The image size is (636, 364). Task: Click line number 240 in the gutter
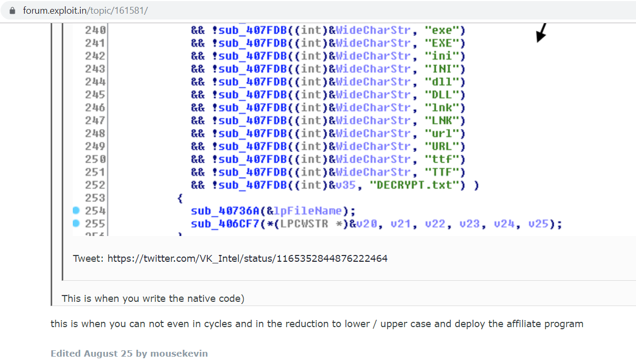[95, 30]
